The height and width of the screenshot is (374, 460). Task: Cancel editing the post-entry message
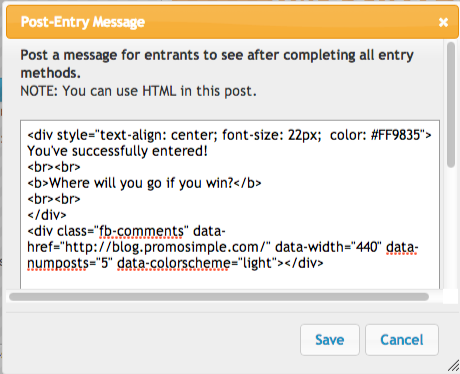[402, 340]
